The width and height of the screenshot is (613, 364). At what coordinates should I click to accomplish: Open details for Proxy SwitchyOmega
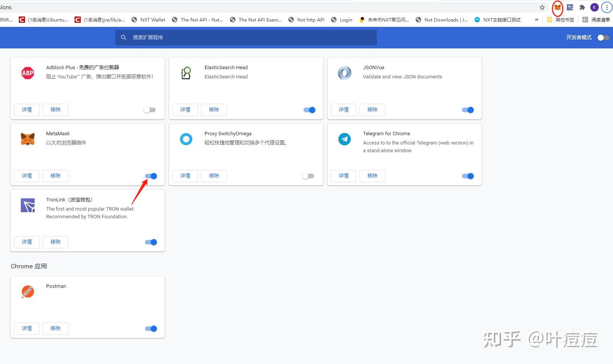185,176
